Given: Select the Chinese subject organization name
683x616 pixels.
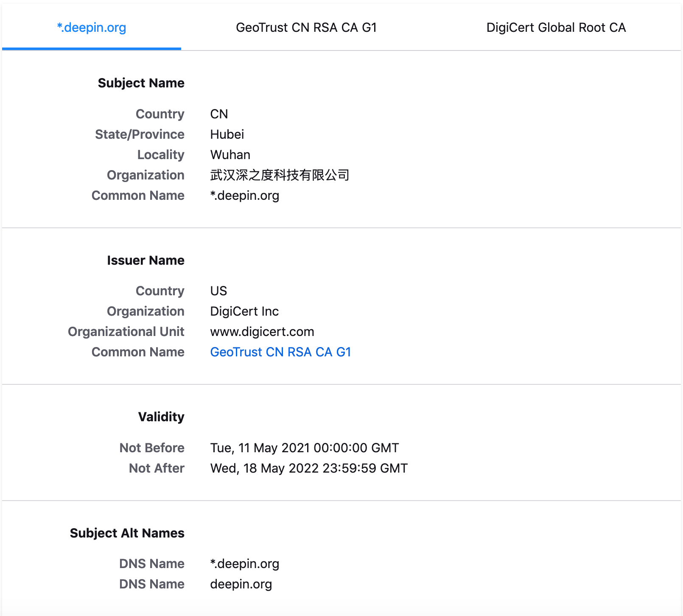Looking at the screenshot, I should [x=280, y=175].
